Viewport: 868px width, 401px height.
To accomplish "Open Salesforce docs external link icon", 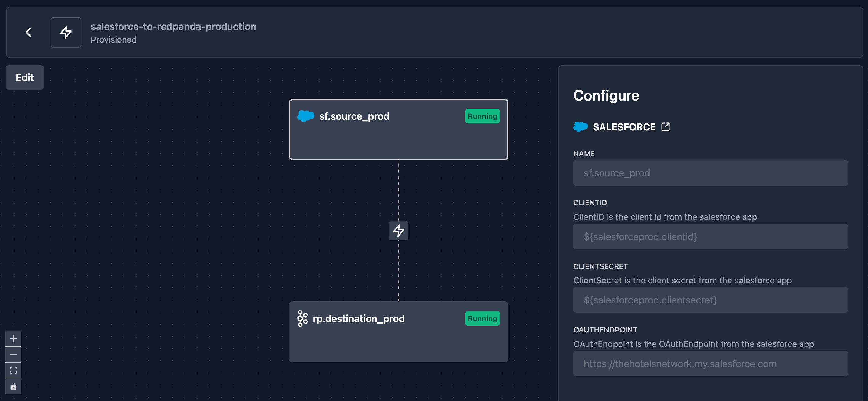I will (665, 126).
